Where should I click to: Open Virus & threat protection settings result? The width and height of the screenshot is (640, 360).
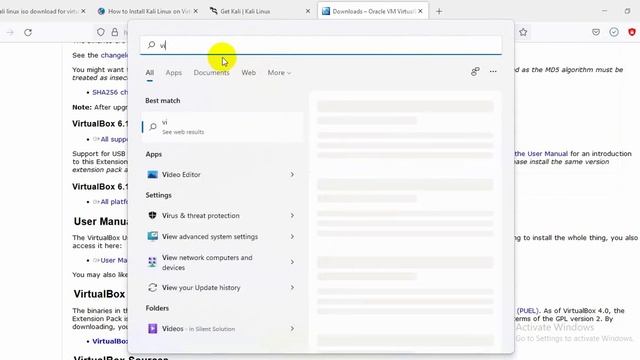coord(223,216)
